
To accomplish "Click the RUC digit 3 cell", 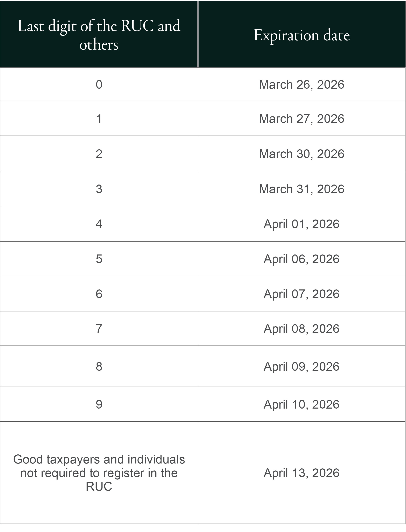I will pos(99,189).
